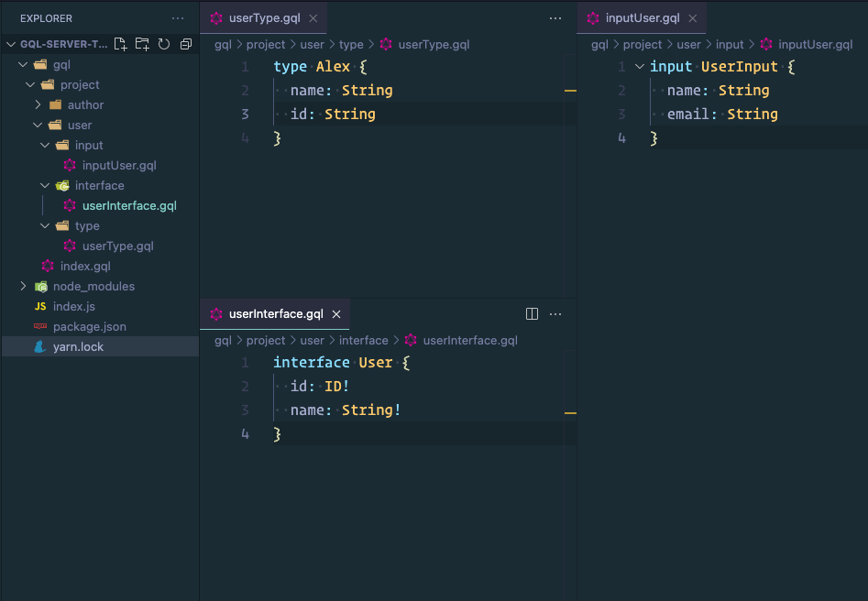Select the userType.gql tab

263,18
